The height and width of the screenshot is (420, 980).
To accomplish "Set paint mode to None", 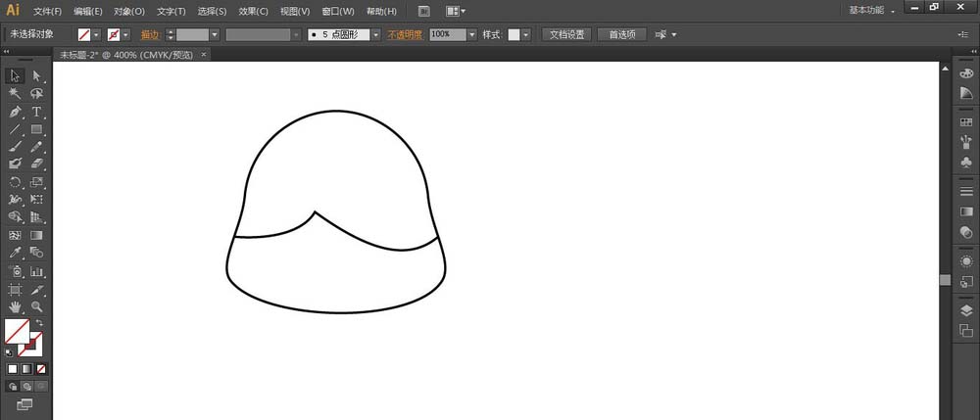I will [40, 369].
